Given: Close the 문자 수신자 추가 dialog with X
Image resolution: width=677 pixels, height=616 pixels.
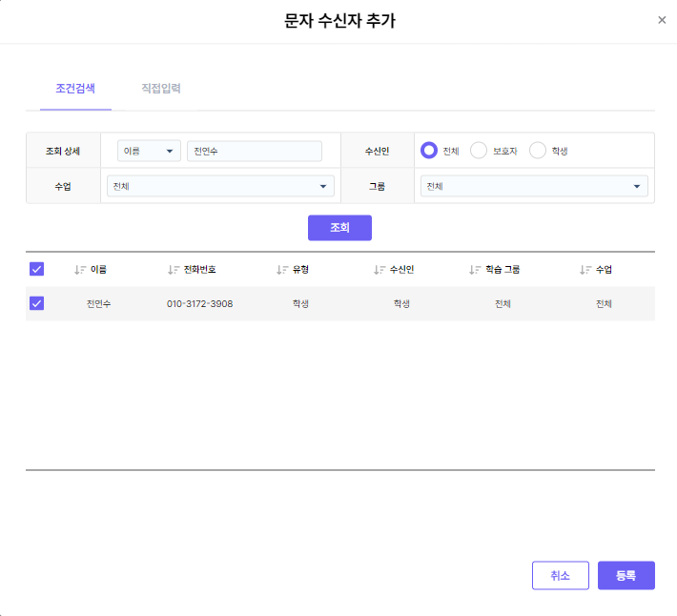Looking at the screenshot, I should coord(662,20).
